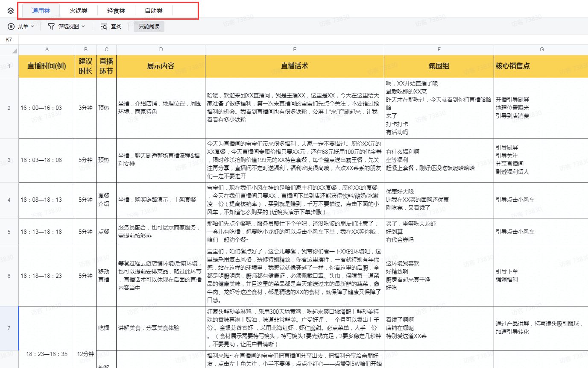Click the circular 菜单 menu icon
Image resolution: width=588 pixels, height=368 pixels.
[x=11, y=26]
